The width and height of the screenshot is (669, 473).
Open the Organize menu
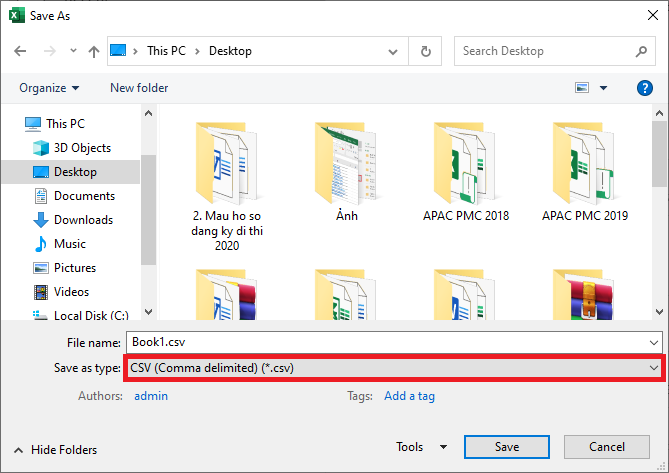point(49,88)
